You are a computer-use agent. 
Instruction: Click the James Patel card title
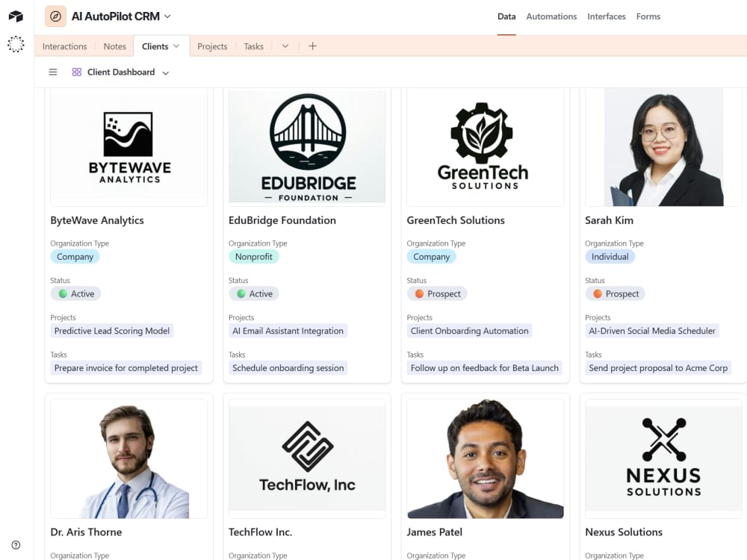pyautogui.click(x=435, y=532)
